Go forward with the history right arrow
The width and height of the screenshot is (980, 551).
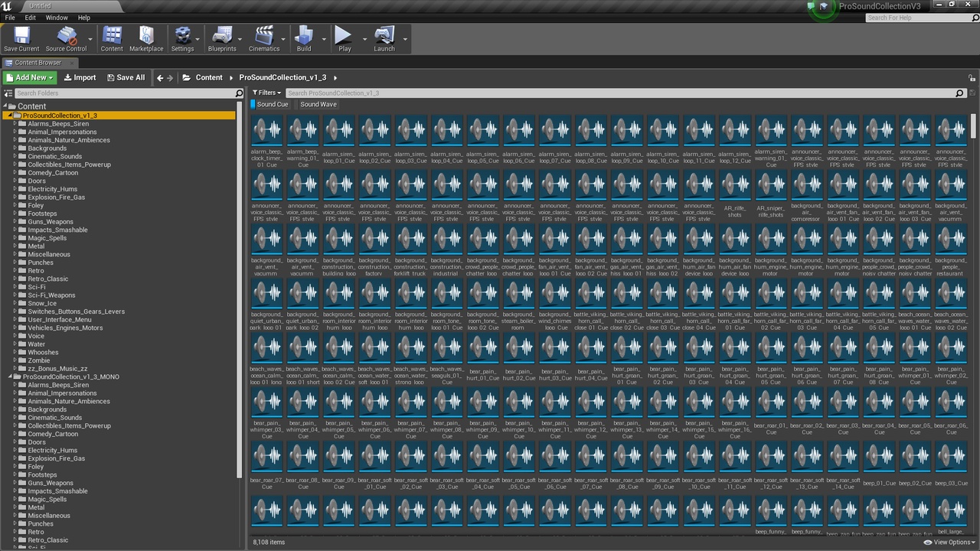point(170,77)
